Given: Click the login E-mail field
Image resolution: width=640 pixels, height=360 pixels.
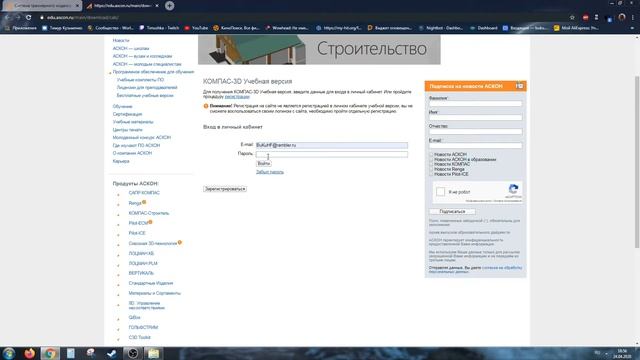Looking at the screenshot, I should [331, 145].
